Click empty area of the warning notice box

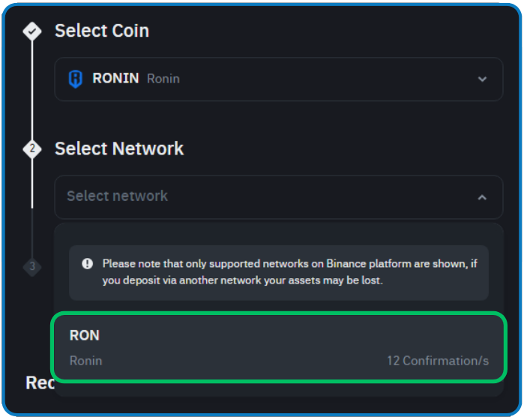pos(435,291)
